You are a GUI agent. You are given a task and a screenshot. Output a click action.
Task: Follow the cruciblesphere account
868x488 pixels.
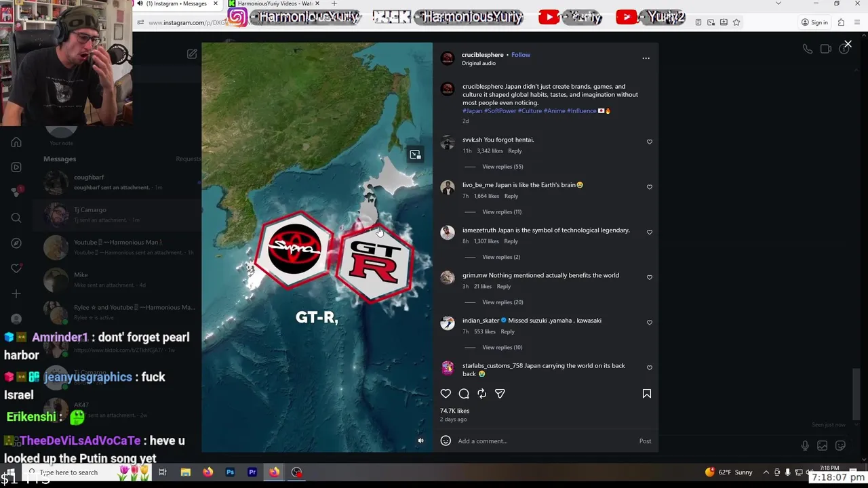(521, 55)
